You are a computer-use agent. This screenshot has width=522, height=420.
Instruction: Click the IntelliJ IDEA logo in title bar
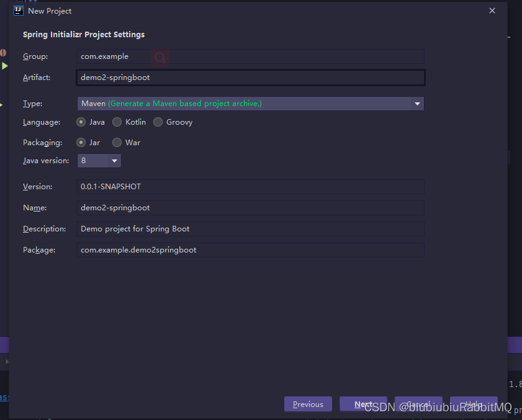point(18,11)
